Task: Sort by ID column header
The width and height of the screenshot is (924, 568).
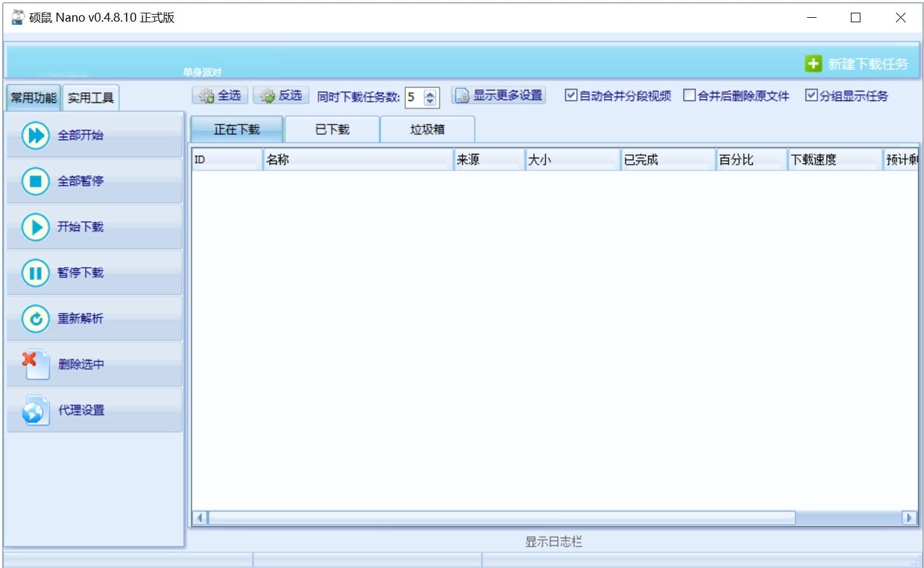Action: tap(227, 159)
